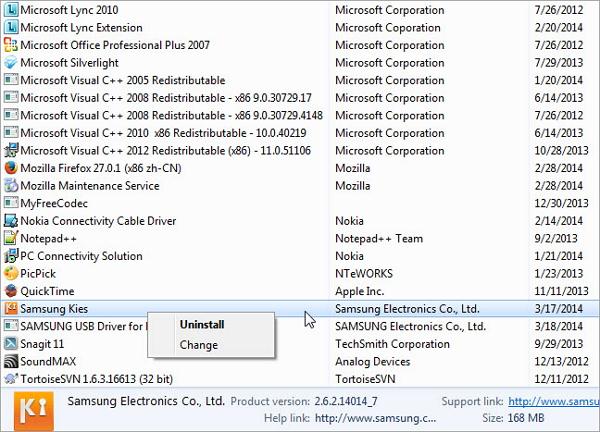The height and width of the screenshot is (432, 600).
Task: Select the Microsoft Silverlight entry
Action: 69,62
